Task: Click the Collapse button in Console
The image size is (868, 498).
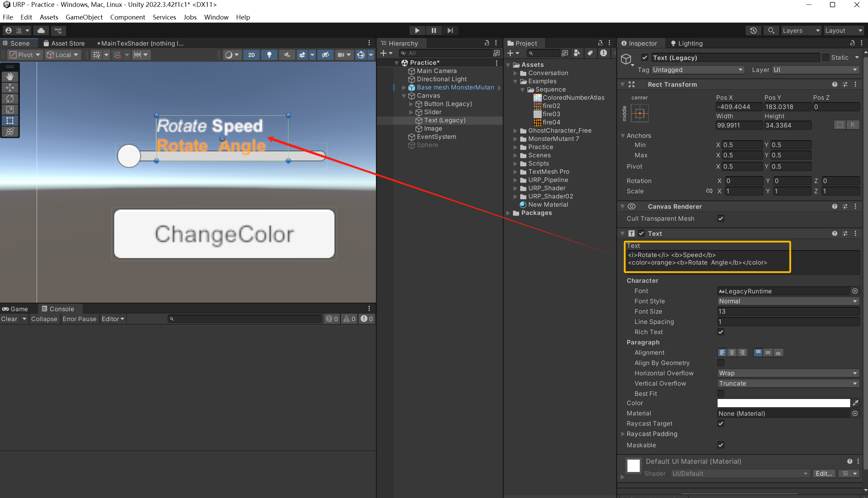Action: pos(44,319)
